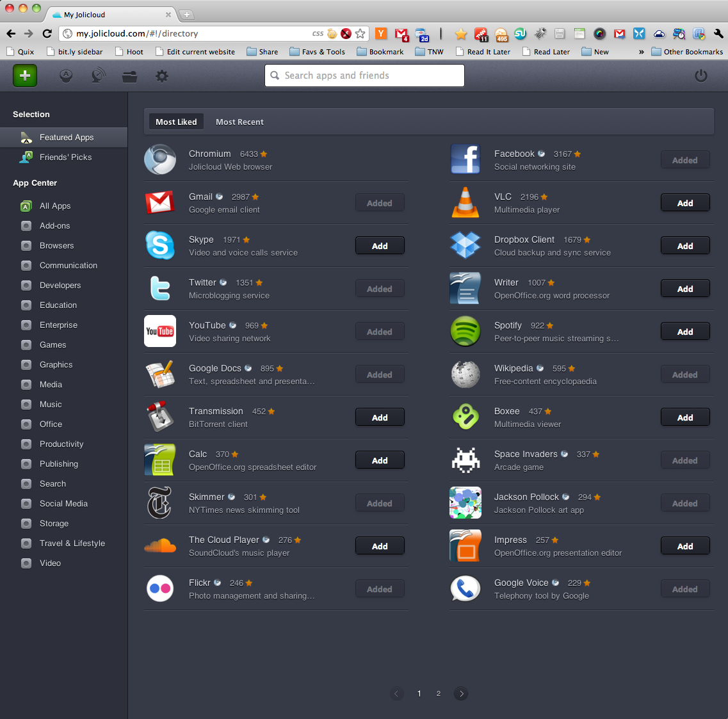Click the YouTube app icon
Viewport: 728px width, 719px height.
[160, 331]
